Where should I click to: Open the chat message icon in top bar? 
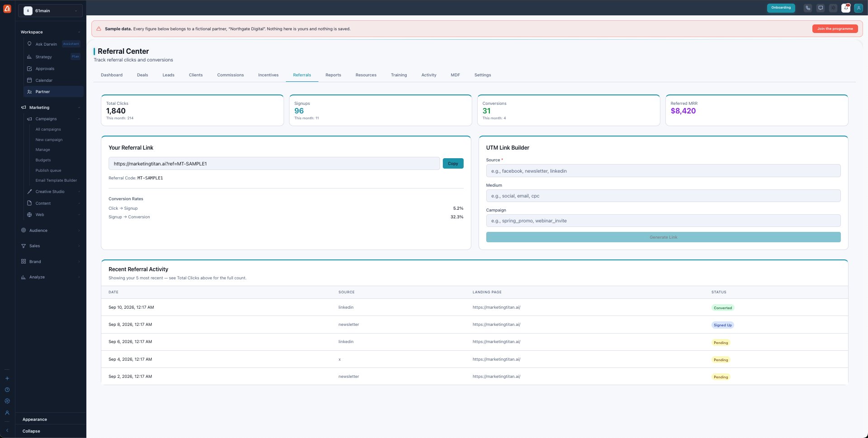click(x=821, y=8)
